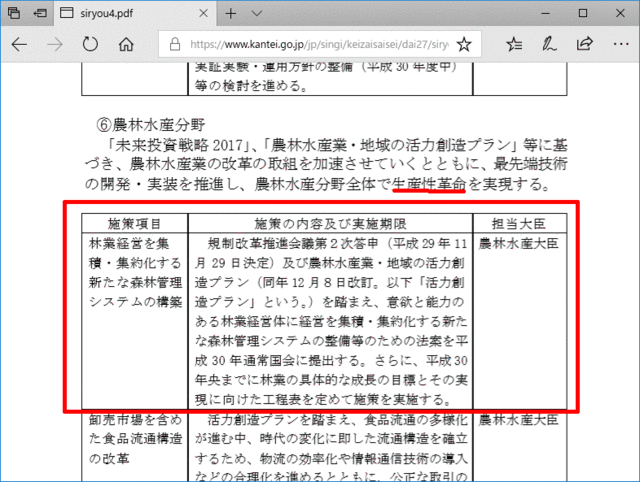Open a new tab with plus button
This screenshot has height=482, width=640.
click(x=231, y=14)
